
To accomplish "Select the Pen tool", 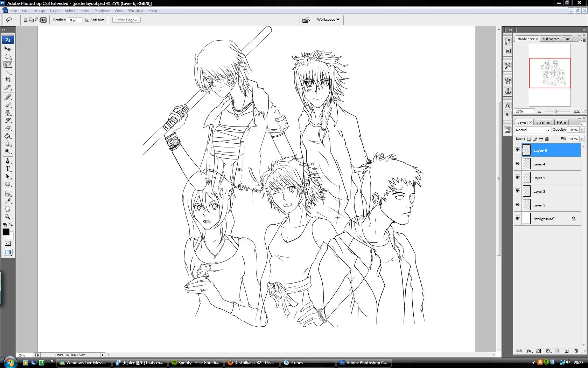I will 8,161.
